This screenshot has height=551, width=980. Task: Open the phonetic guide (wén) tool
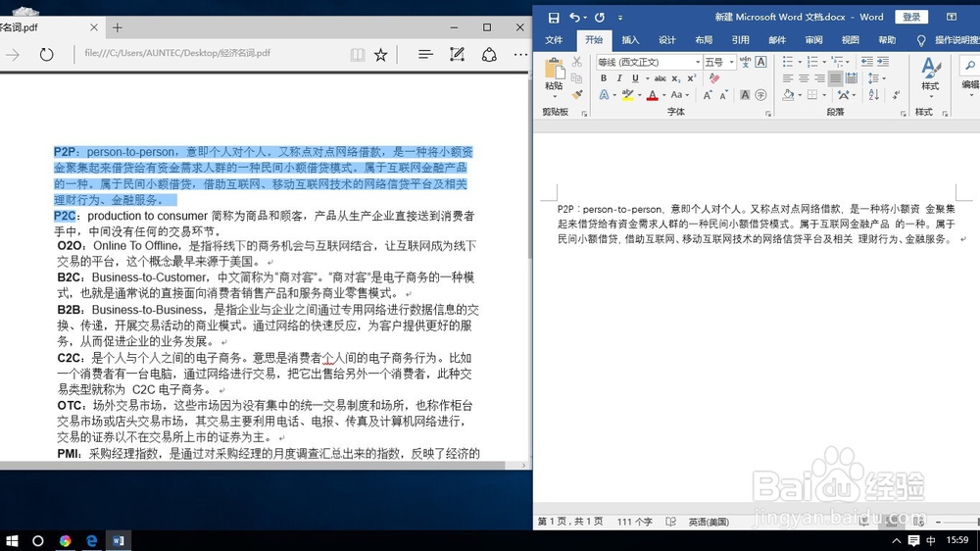coord(745,62)
